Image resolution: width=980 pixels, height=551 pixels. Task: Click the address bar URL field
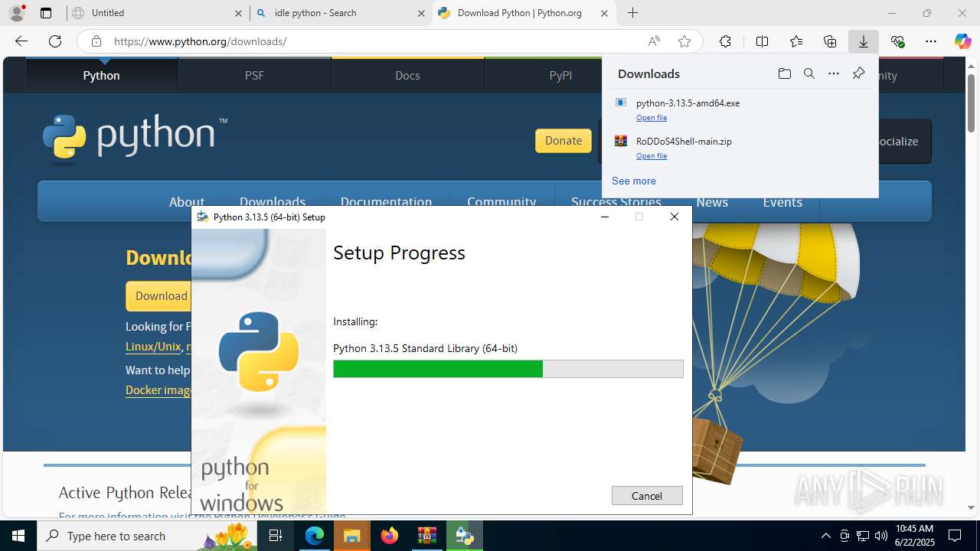coord(375,41)
